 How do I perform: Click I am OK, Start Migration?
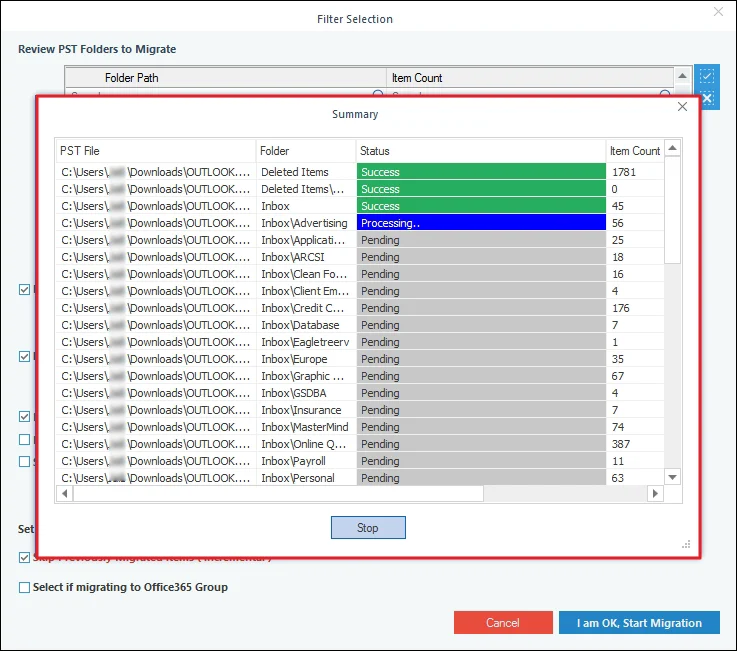[639, 622]
